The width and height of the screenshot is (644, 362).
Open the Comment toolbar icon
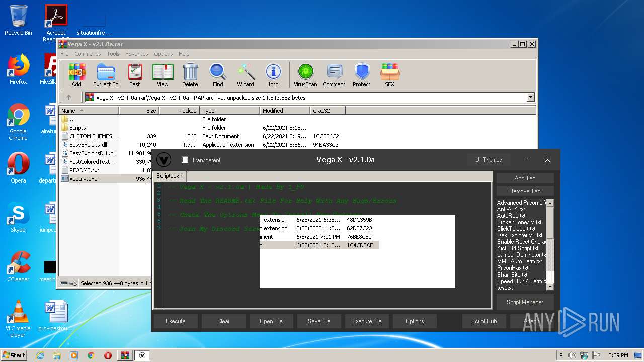pyautogui.click(x=334, y=75)
